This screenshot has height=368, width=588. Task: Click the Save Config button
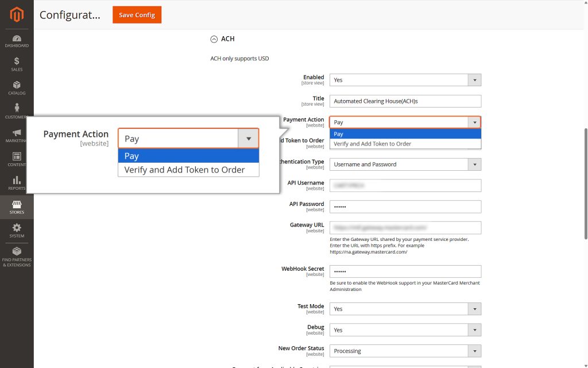click(x=137, y=15)
